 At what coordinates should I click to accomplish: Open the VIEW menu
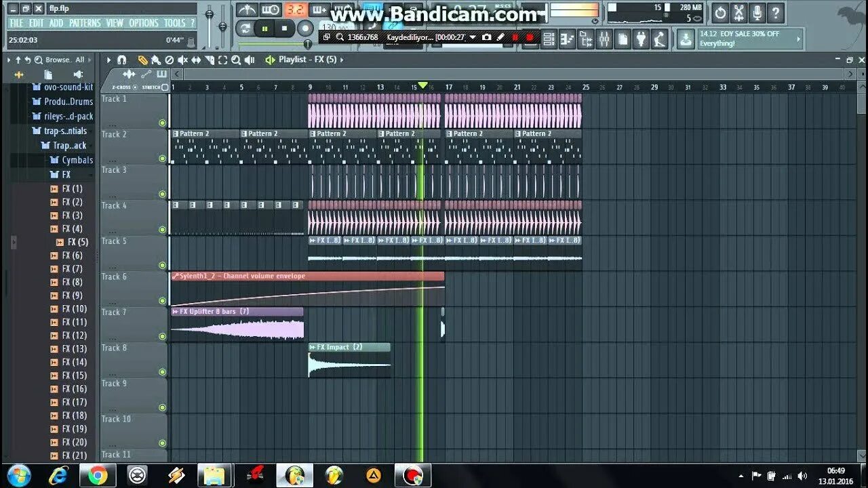click(115, 23)
